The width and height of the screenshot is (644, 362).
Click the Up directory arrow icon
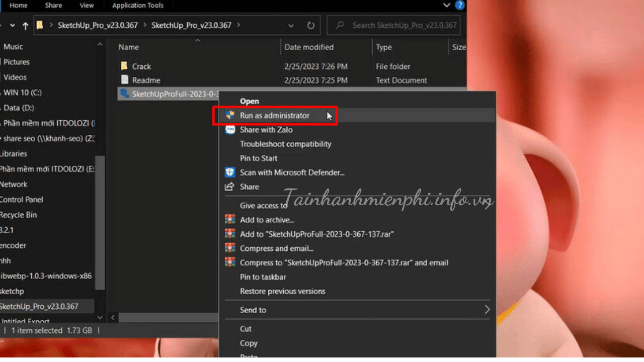click(x=26, y=26)
